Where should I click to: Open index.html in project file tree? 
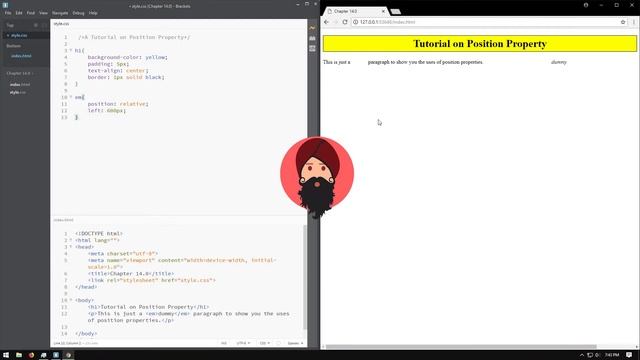[20, 84]
